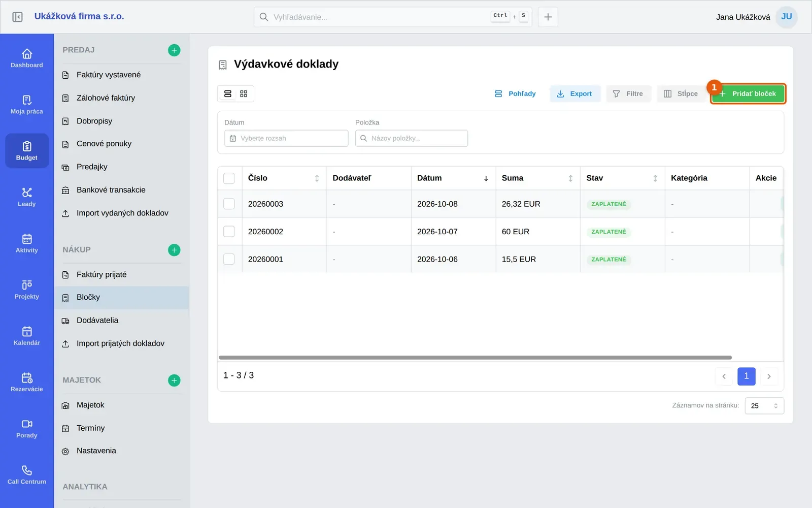Add new item in PREDAJ section
This screenshot has height=508, width=812.
coord(174,50)
